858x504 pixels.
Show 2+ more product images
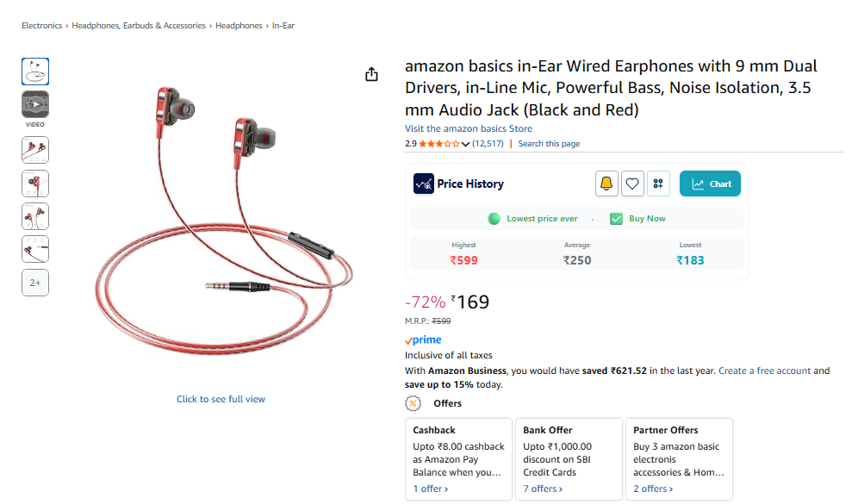35,283
